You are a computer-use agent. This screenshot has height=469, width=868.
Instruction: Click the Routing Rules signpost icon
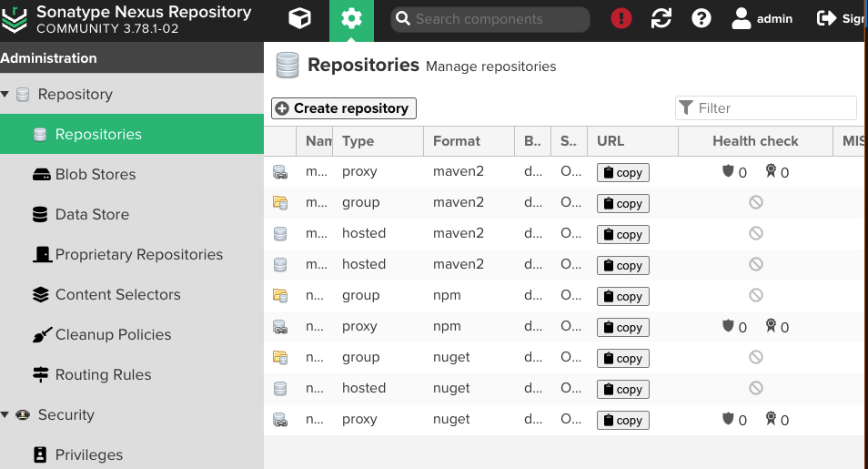point(40,375)
